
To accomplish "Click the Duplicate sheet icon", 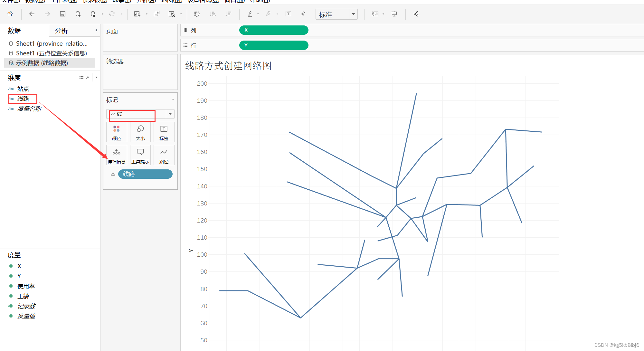I will (157, 14).
